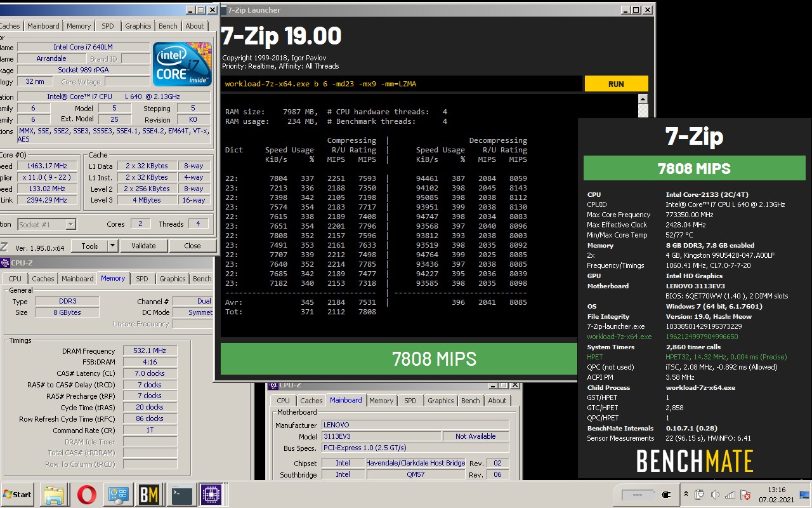Click the 'Arrandale' code name value
Viewport: 812px width, 508px height.
click(51, 58)
